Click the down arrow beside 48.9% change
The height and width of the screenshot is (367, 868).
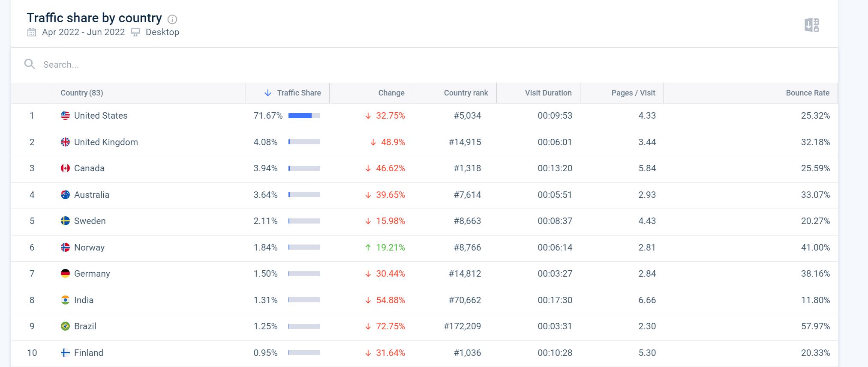click(373, 142)
